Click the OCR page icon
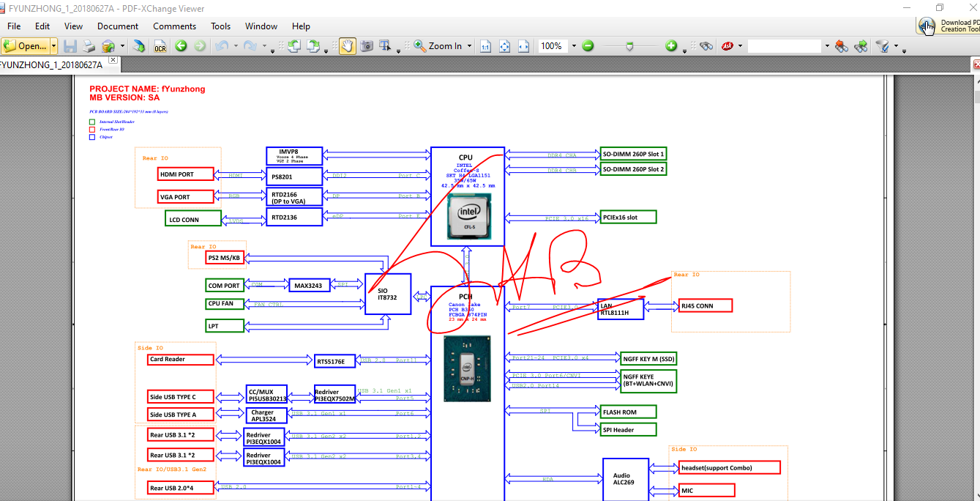The width and height of the screenshot is (980, 501). tap(160, 46)
